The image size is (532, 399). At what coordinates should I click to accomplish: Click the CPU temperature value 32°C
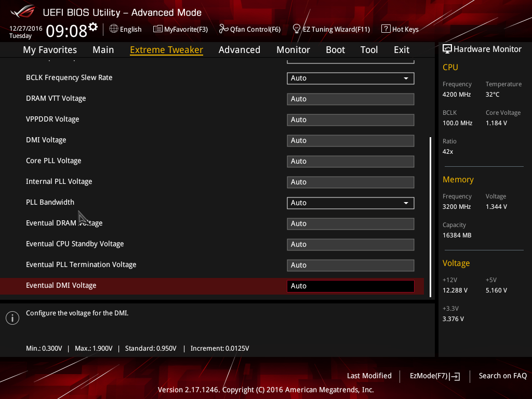(x=493, y=95)
